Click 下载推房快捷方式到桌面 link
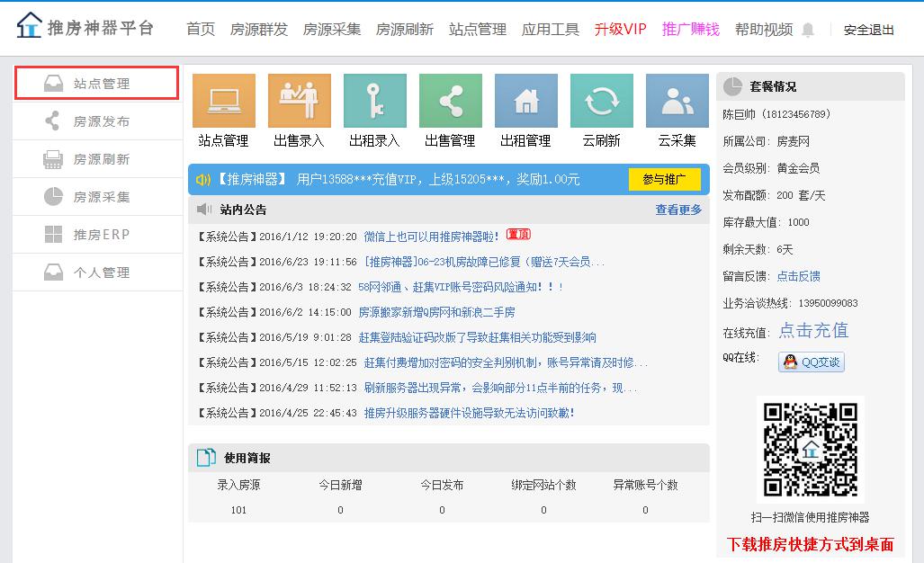924x563 pixels. click(811, 544)
